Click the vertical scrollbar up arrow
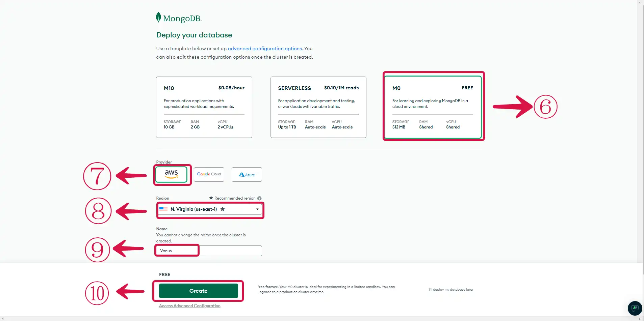 640,2
